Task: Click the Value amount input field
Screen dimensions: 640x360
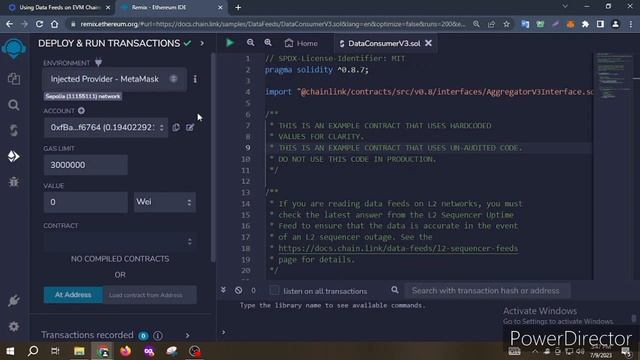Action: coord(86,202)
